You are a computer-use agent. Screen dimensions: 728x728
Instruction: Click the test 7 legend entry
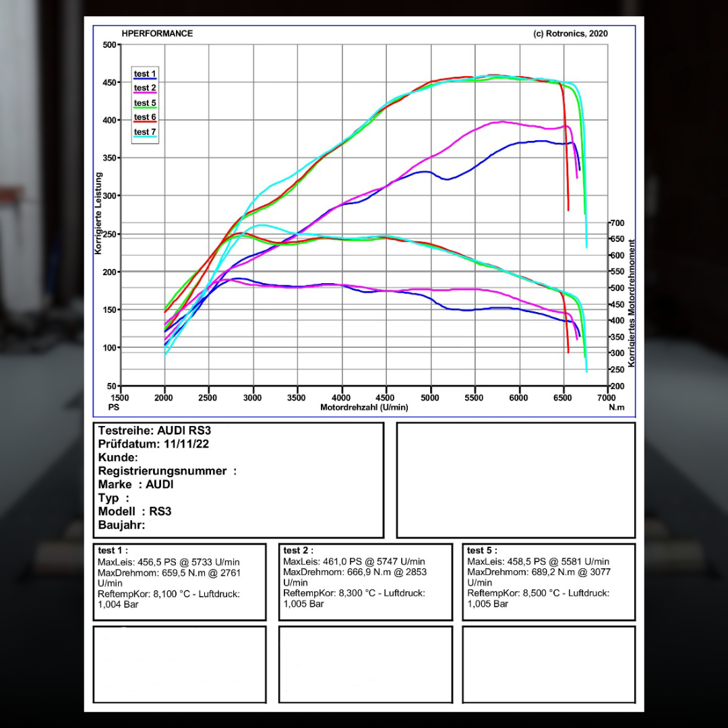pyautogui.click(x=145, y=132)
